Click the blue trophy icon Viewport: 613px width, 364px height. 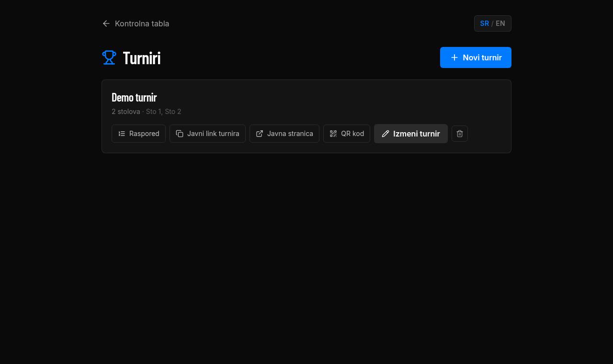[109, 57]
